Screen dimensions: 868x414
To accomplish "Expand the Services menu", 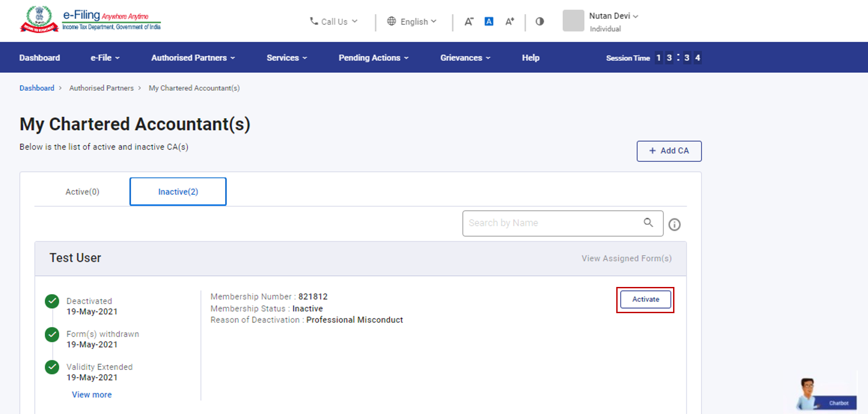I will tap(286, 58).
